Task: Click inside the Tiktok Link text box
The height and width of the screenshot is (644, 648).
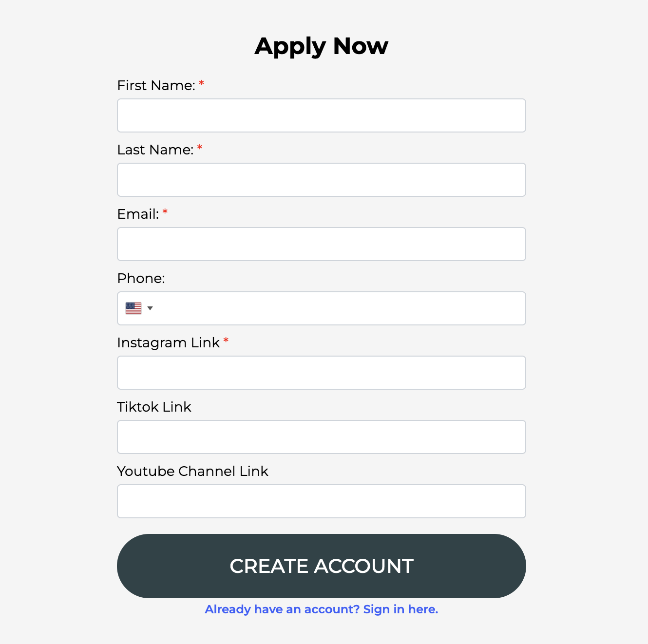Action: click(322, 437)
